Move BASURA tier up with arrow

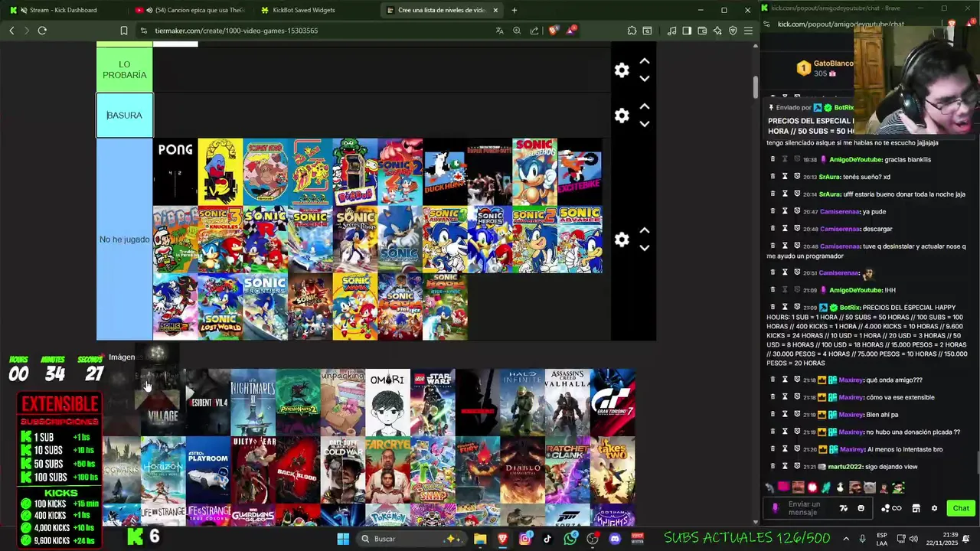pyautogui.click(x=645, y=106)
